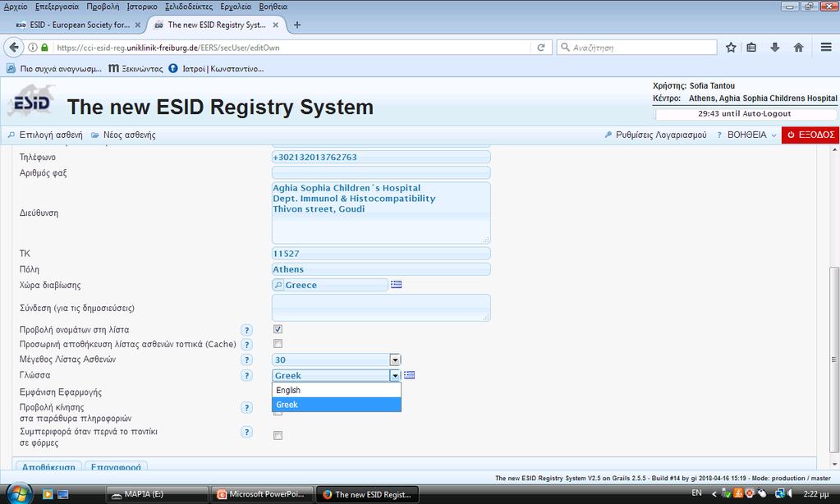This screenshot has width=840, height=504.
Task: Switch to Microsoft PowerPoint in the taskbar
Action: pyautogui.click(x=260, y=494)
